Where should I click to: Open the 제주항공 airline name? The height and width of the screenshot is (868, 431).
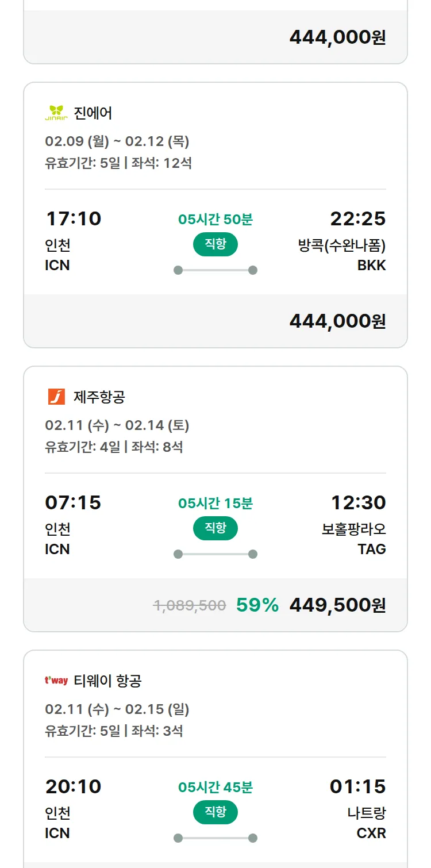coord(99,397)
